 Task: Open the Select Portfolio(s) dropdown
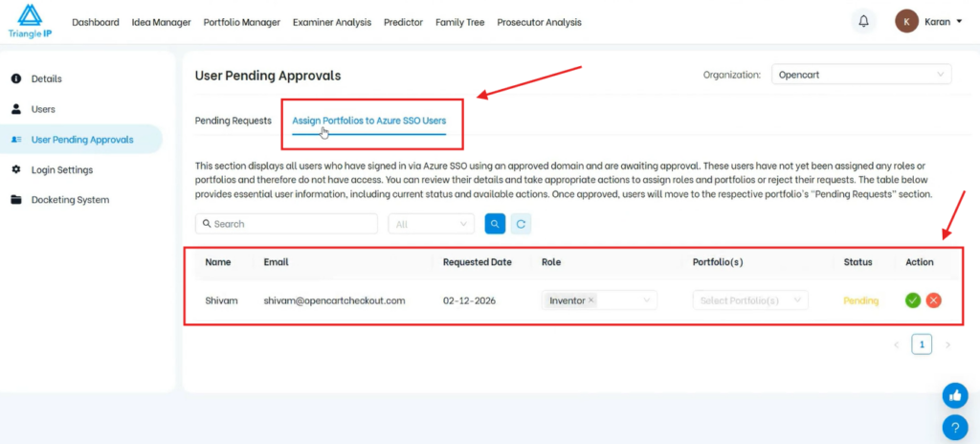(x=750, y=300)
